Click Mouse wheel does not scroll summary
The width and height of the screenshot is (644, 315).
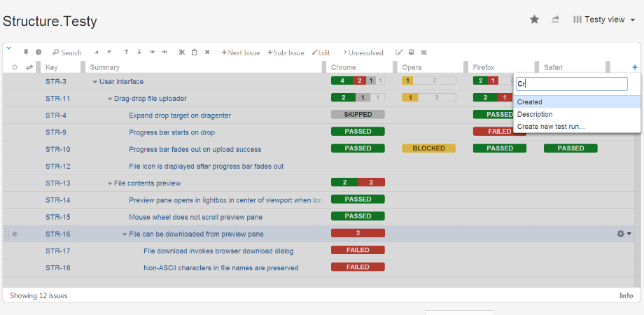coord(195,217)
